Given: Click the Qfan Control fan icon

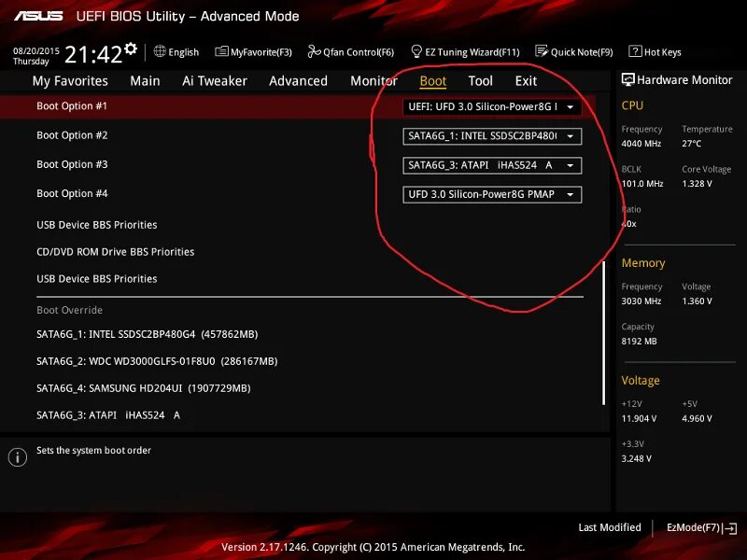Looking at the screenshot, I should 314,51.
